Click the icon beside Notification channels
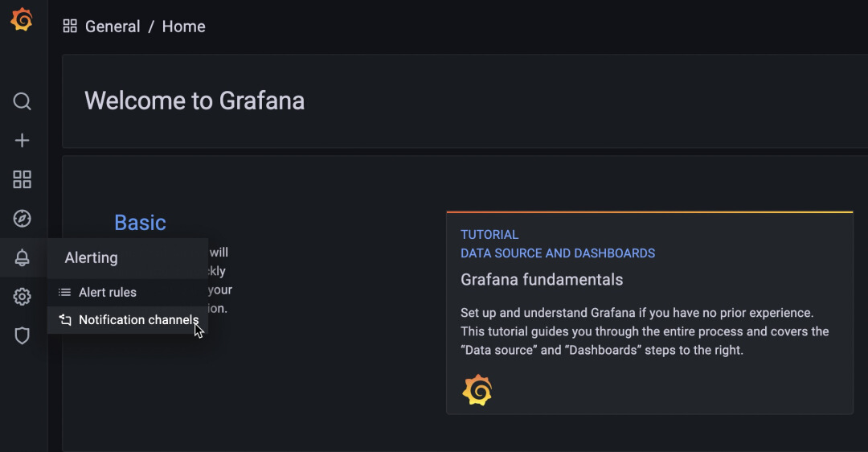This screenshot has width=868, height=452. 65,319
